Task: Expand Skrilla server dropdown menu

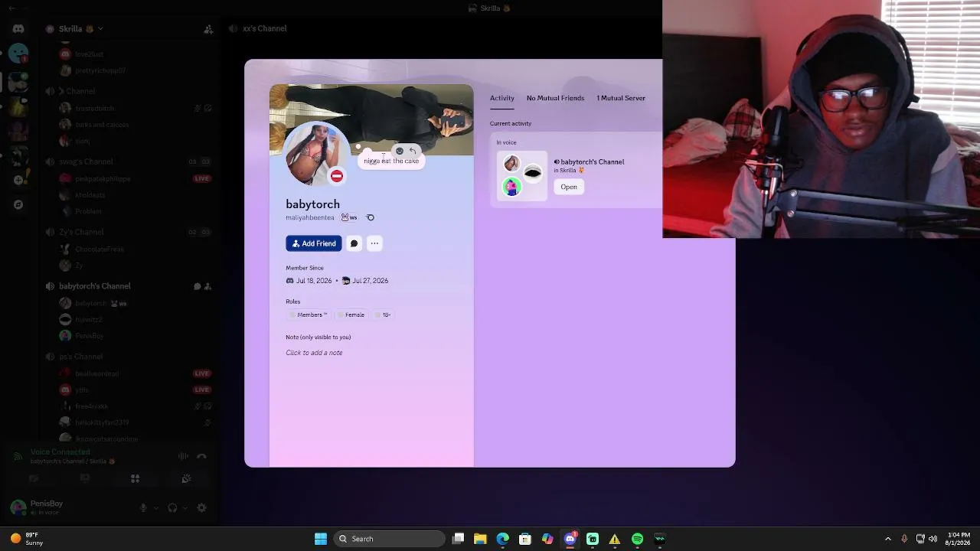Action: pos(100,29)
